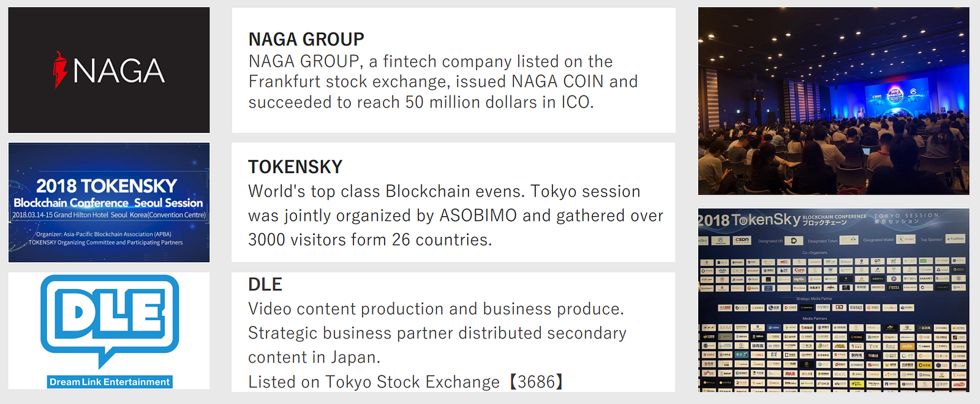
Task: Select the NAGA COIN ICO description text
Action: click(442, 82)
